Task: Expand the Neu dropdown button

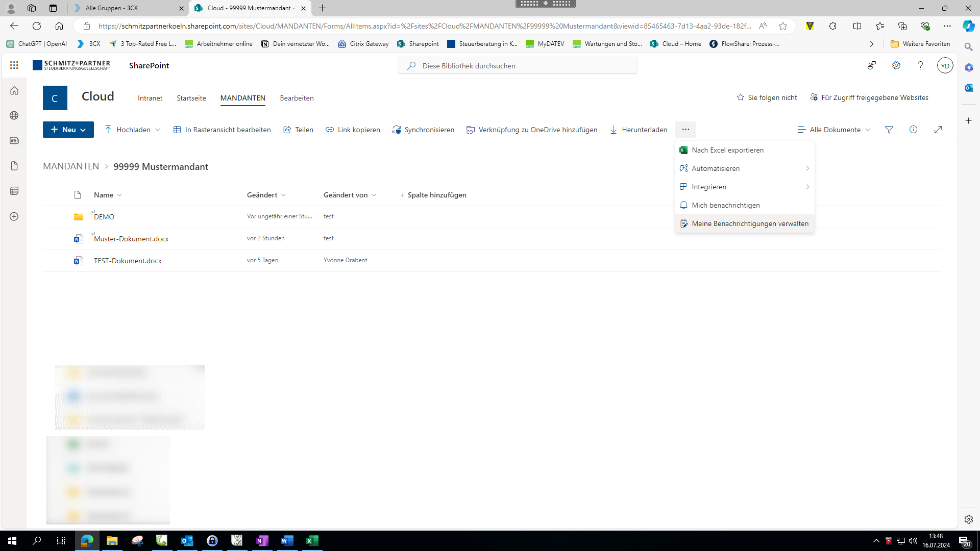Action: tap(68, 130)
